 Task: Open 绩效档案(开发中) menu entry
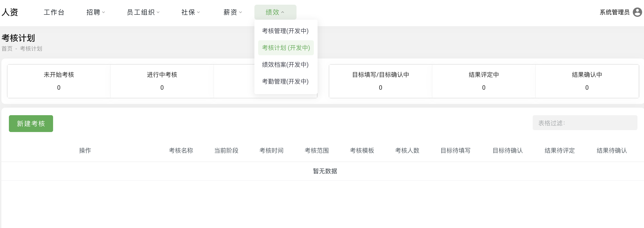click(x=285, y=65)
